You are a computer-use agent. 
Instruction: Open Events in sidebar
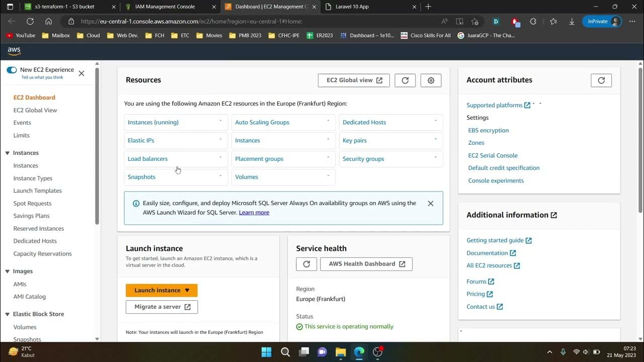pos(22,123)
